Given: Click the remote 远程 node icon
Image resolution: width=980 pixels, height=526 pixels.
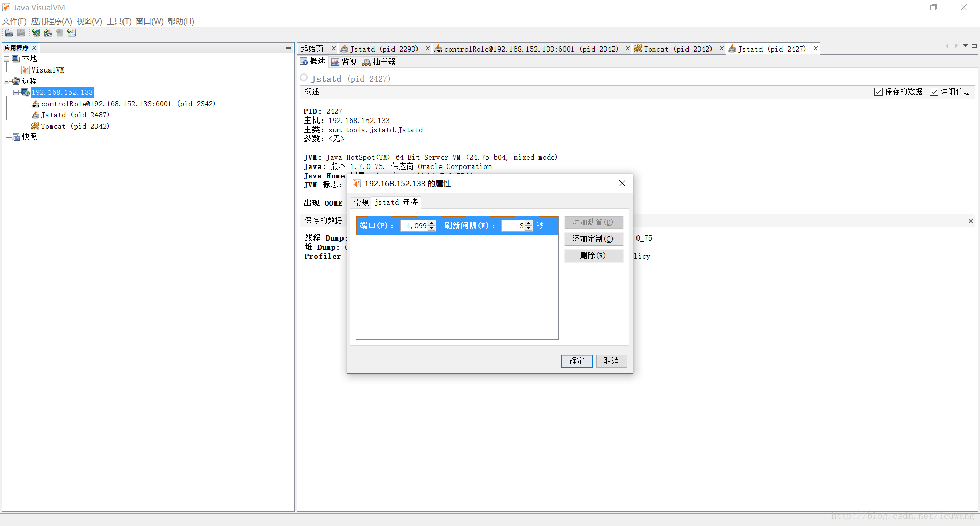Looking at the screenshot, I should click(x=16, y=81).
